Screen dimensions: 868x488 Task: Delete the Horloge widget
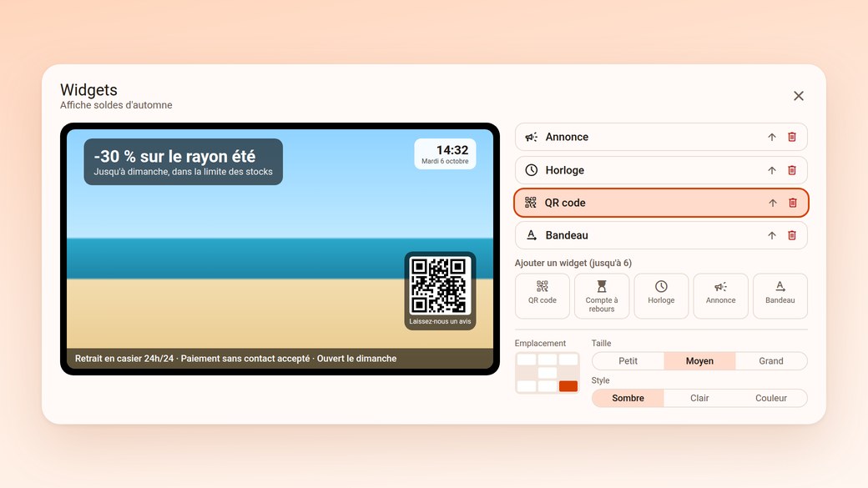(x=792, y=170)
